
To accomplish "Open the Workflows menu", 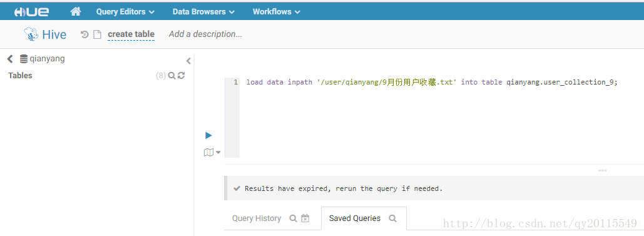I will point(277,12).
